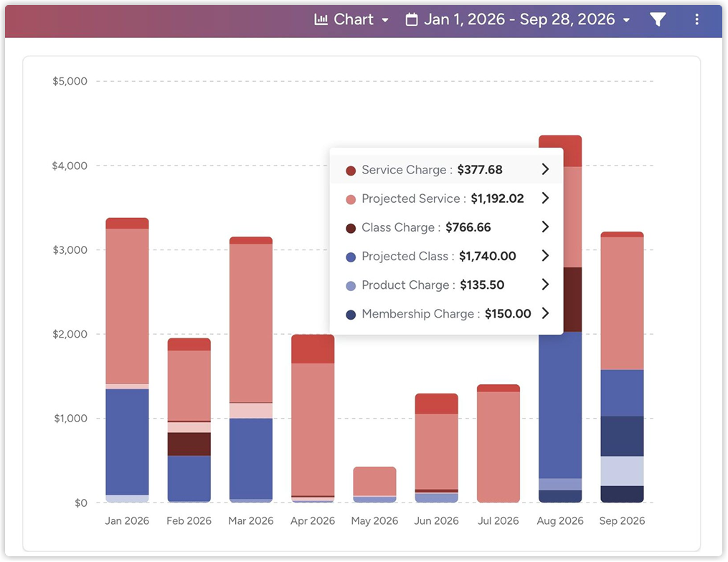
Task: Expand the Projected Class row chevron
Action: (546, 256)
